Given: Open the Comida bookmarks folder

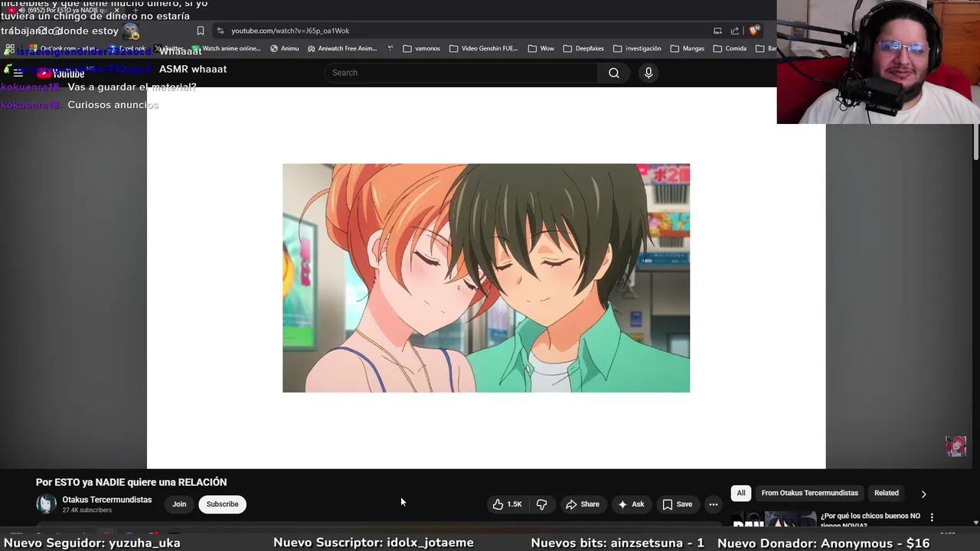Looking at the screenshot, I should tap(730, 48).
